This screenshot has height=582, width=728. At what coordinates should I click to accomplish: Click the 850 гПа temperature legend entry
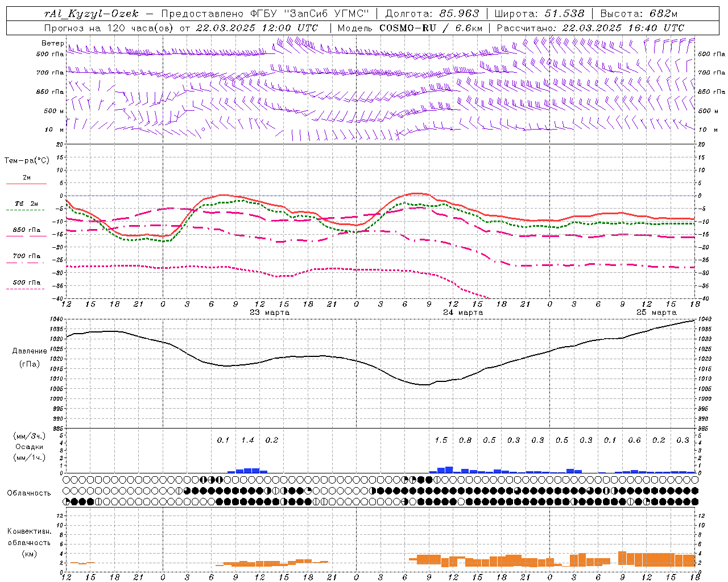[27, 230]
